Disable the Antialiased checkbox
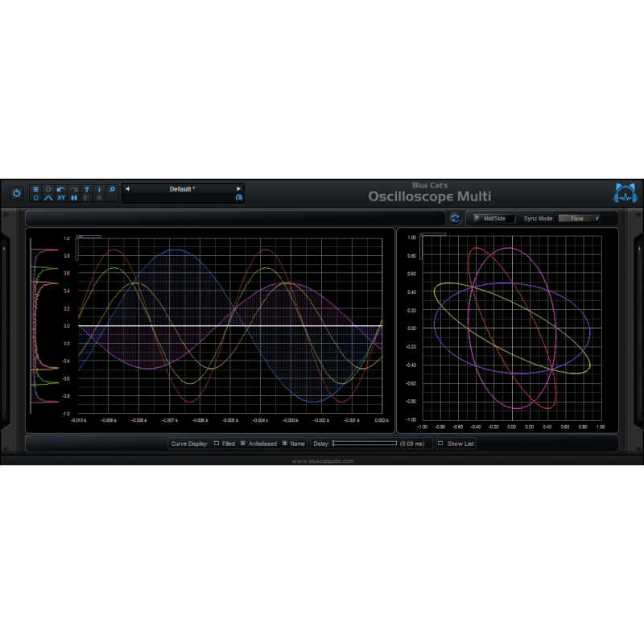Screen dimensions: 644x644 [x=242, y=443]
